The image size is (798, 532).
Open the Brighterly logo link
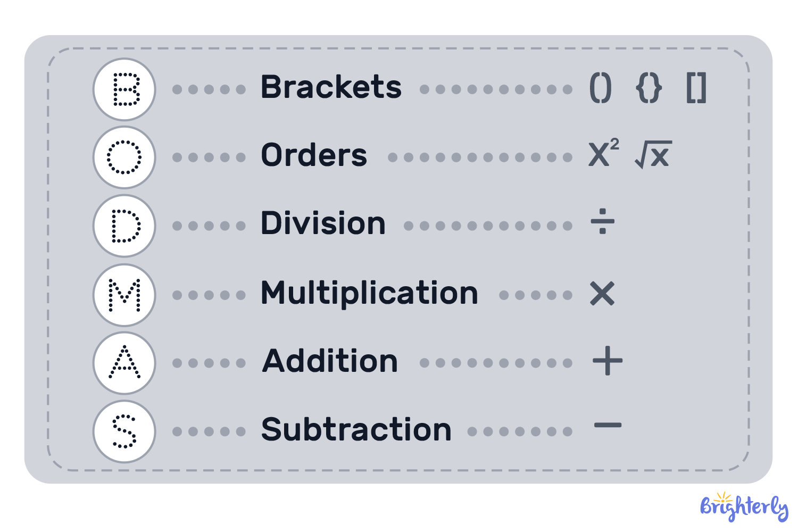pyautogui.click(x=744, y=506)
